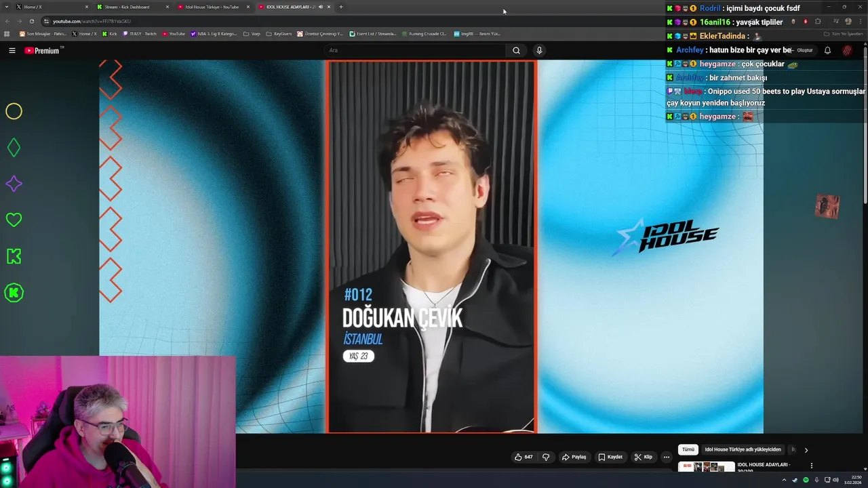Start voice search with microphone icon
Viewport: 868px width, 488px height.
[x=539, y=50]
